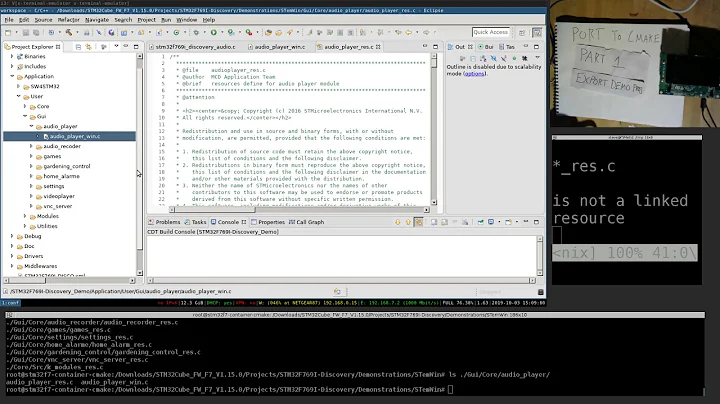The width and height of the screenshot is (720, 404).
Task: Expand the Binaries tree node
Action: point(12,56)
